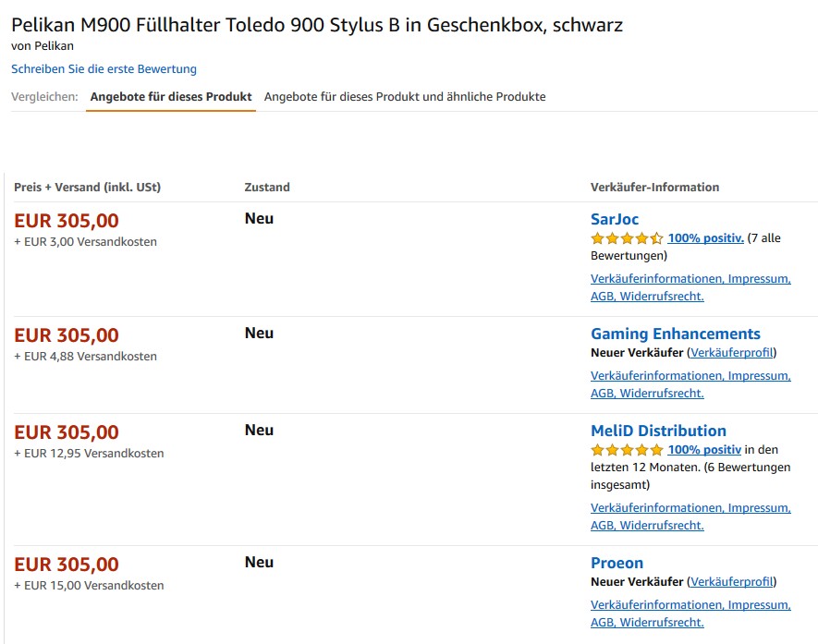Screen dimensions: 818x644
Task: Click SarJoc's star rating icons
Action: click(627, 238)
